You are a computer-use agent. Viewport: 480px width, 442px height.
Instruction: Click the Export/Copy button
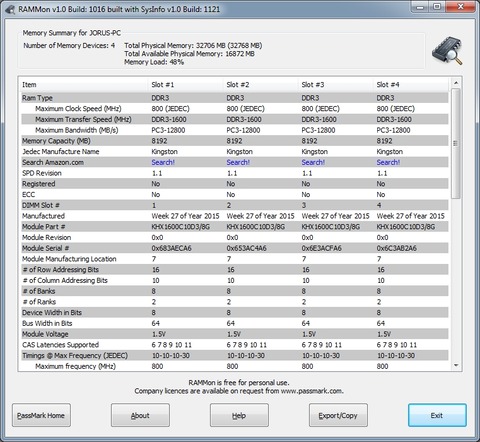tap(338, 415)
